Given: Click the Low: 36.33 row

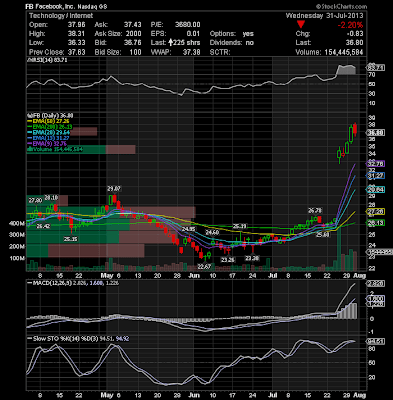Looking at the screenshot, I should [57, 43].
